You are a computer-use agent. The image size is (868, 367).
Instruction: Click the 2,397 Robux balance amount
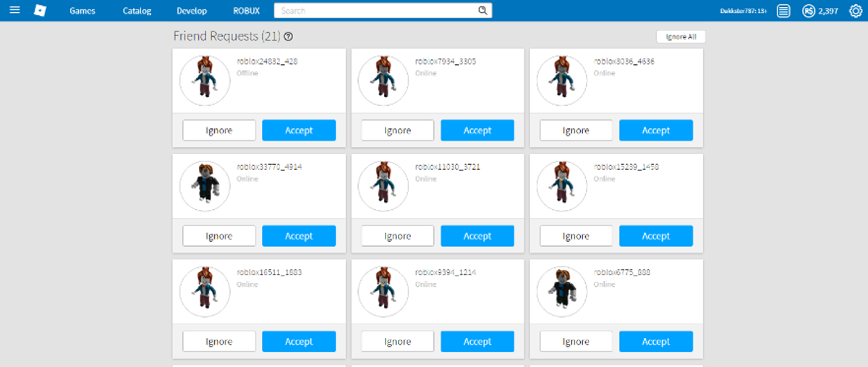(828, 11)
